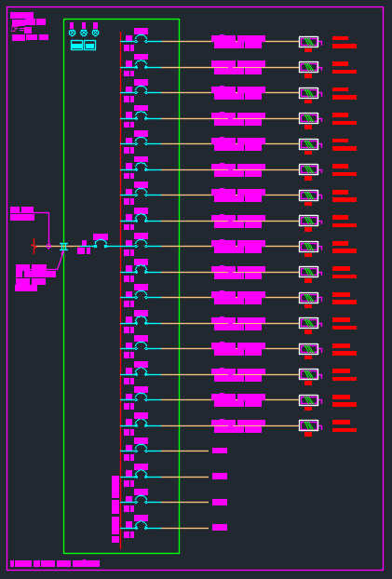Click the small magenta circle on the incoming line
Viewport: 392px width, 579px height.
click(48, 247)
